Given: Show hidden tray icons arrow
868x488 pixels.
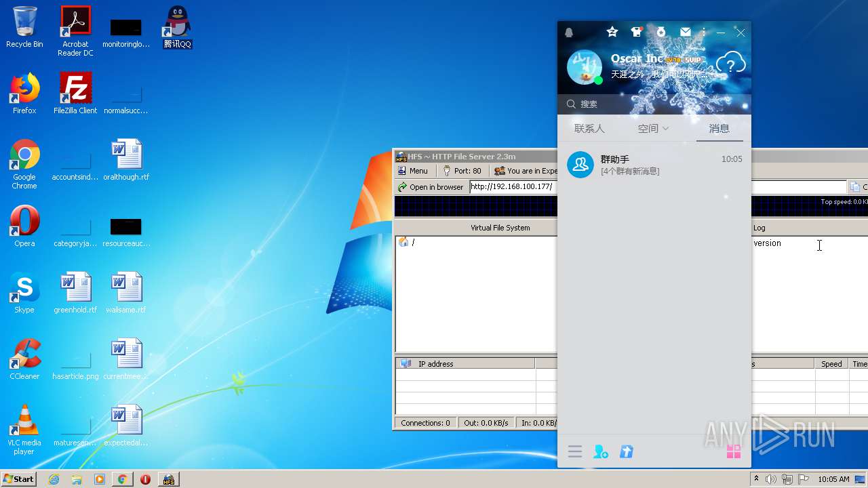Looking at the screenshot, I should pos(757,479).
